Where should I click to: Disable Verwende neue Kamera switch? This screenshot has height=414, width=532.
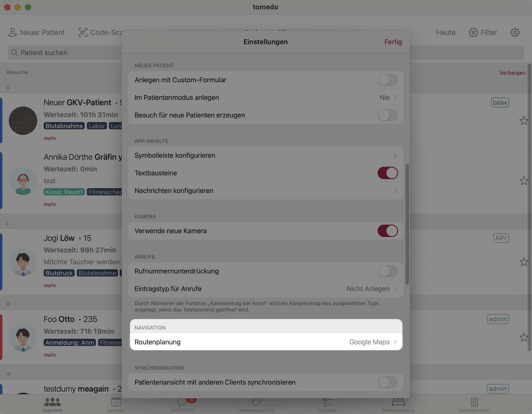click(387, 231)
